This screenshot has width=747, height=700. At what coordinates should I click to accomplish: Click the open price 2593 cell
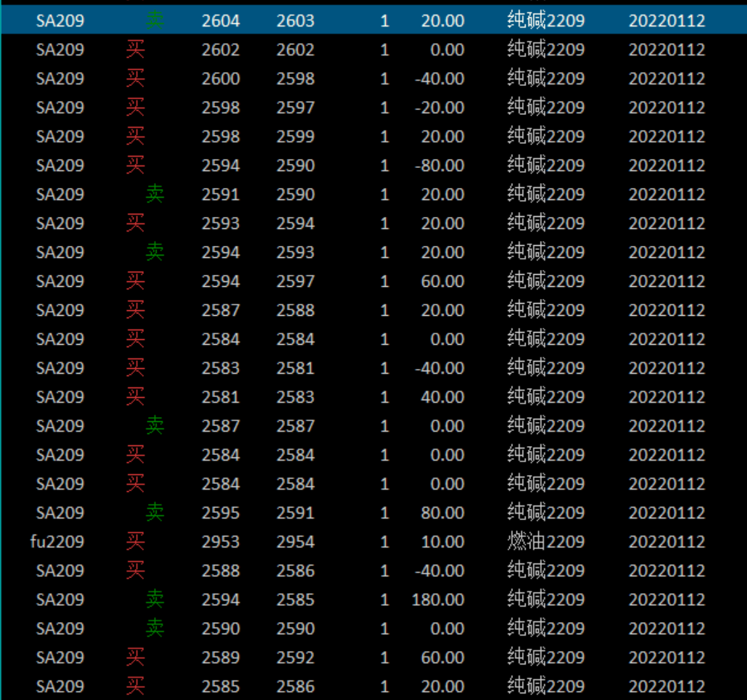pyautogui.click(x=220, y=223)
